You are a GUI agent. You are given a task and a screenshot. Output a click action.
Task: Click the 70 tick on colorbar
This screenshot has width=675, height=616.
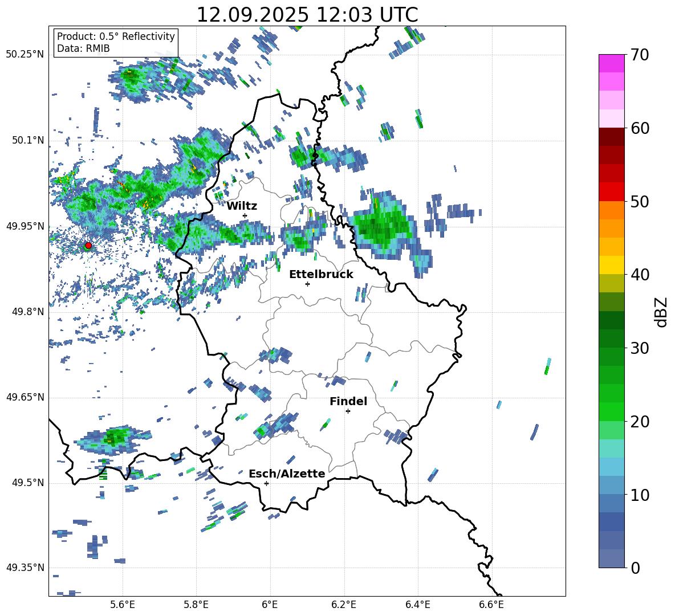click(x=639, y=55)
